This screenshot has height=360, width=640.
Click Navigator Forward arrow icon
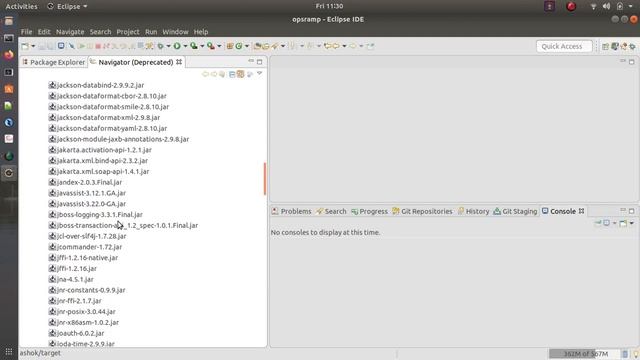(x=213, y=74)
